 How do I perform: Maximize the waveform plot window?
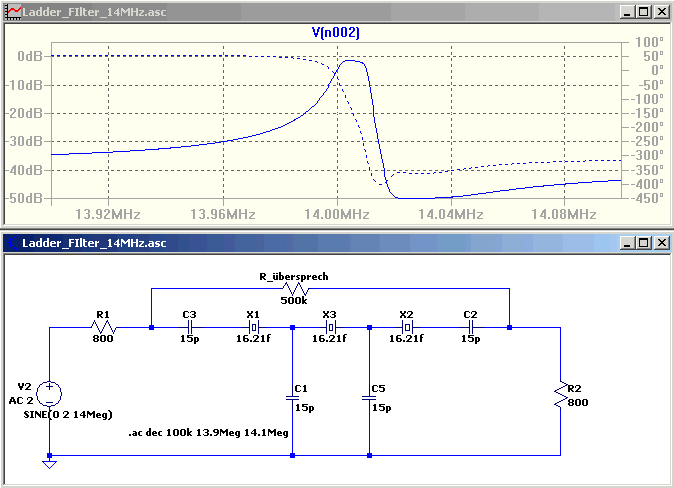coord(644,12)
